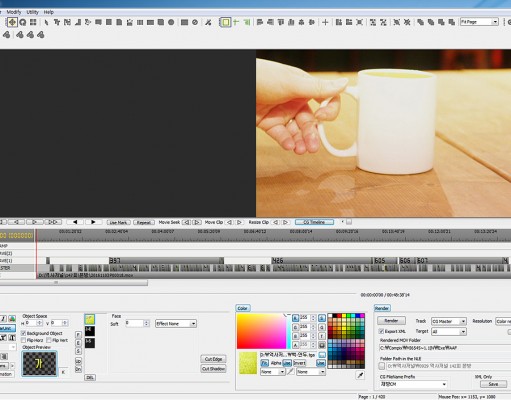The image size is (511, 400).
Task: Click the F attribute button
Action: coord(78,335)
